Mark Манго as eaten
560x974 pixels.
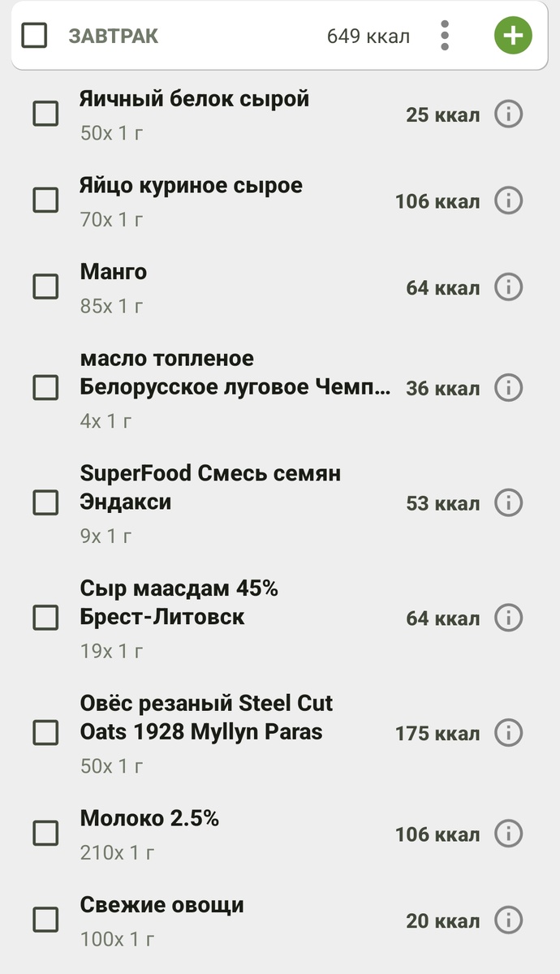click(x=45, y=287)
